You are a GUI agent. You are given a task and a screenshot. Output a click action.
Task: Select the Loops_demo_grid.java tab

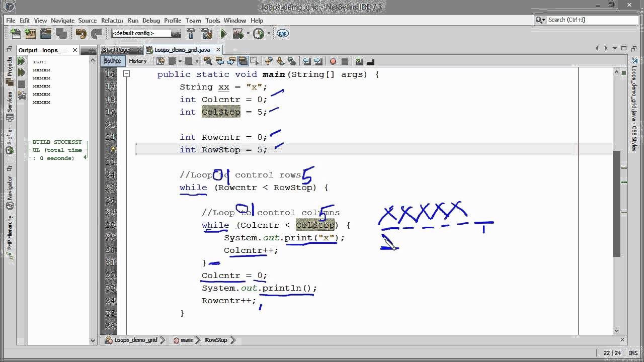[x=182, y=50]
